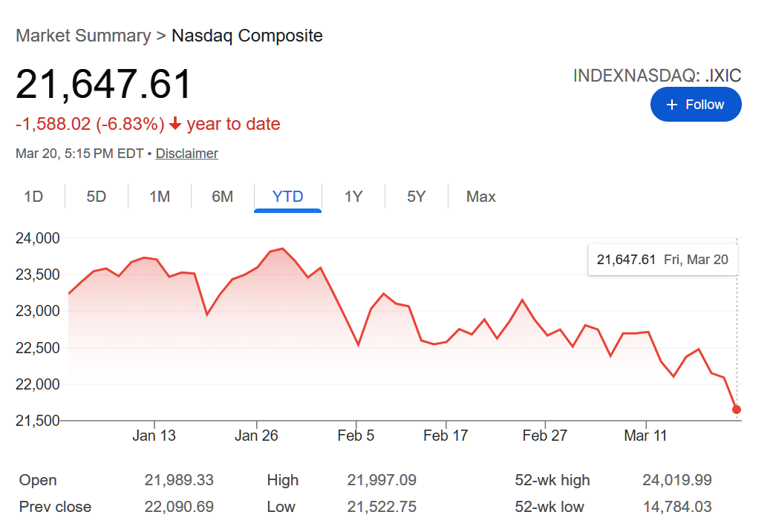Show the 1M chart range

coord(160,197)
